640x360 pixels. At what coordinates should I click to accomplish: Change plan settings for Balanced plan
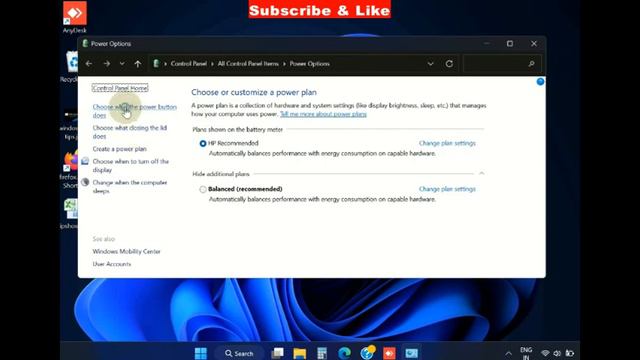click(447, 189)
